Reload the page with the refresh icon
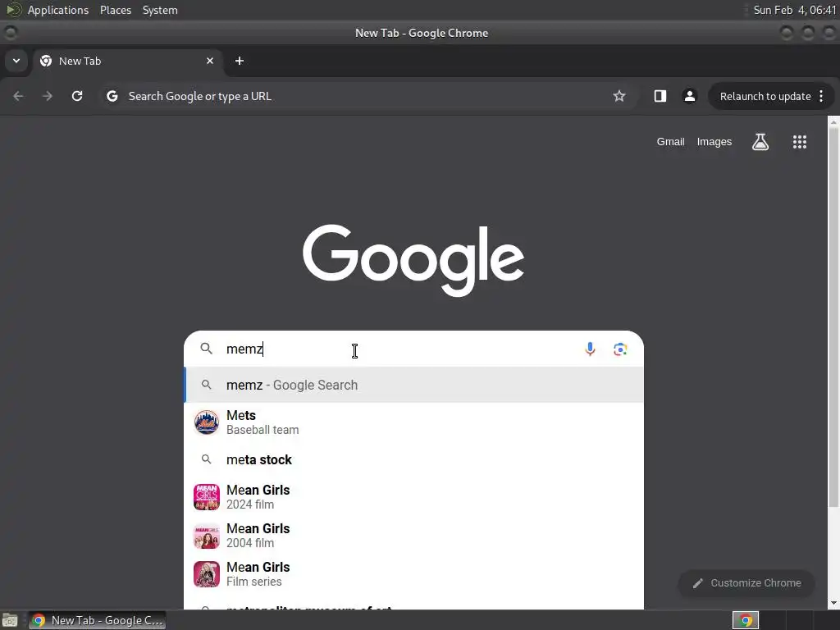This screenshot has width=840, height=630. point(77,96)
